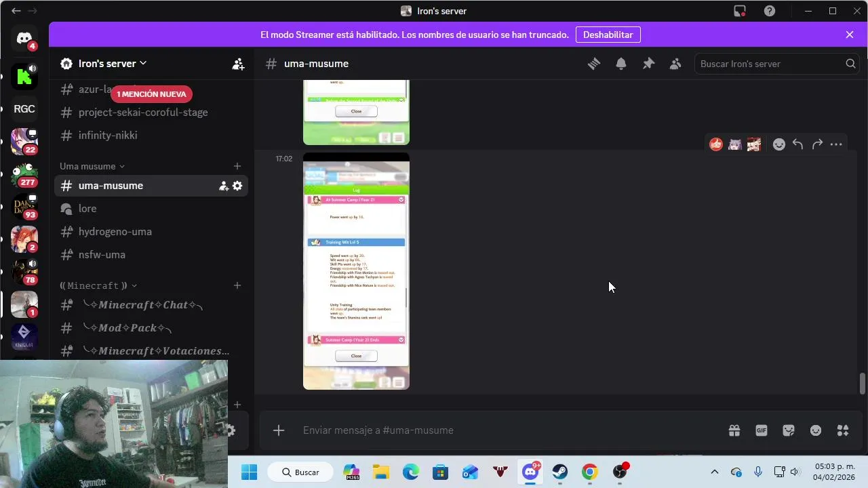Open Windows Start menu

(x=250, y=472)
